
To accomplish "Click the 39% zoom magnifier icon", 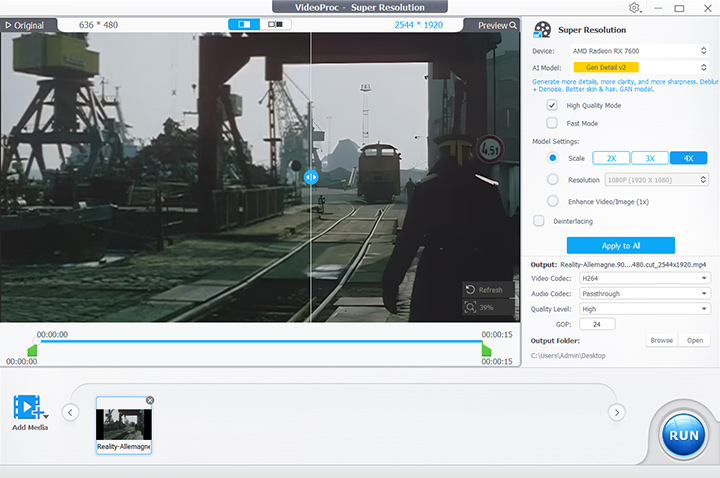I will pos(471,308).
